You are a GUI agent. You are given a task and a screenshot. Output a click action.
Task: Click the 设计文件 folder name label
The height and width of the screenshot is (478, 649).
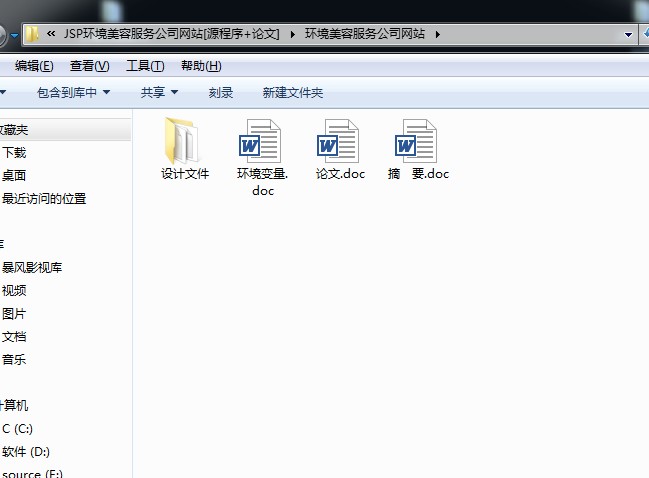pos(185,173)
